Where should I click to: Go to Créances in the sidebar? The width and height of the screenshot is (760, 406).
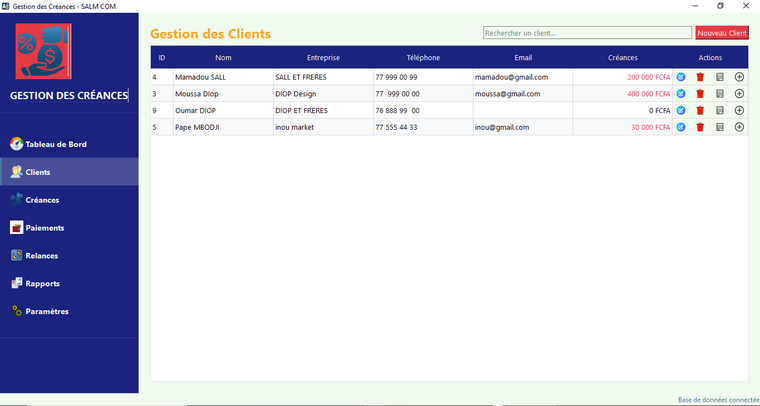[x=42, y=200]
